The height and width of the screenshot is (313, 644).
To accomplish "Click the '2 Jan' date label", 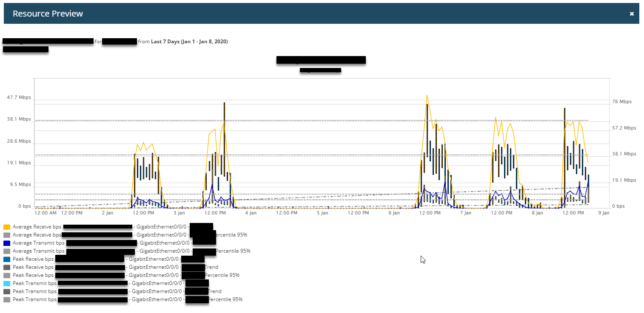I will 108,213.
